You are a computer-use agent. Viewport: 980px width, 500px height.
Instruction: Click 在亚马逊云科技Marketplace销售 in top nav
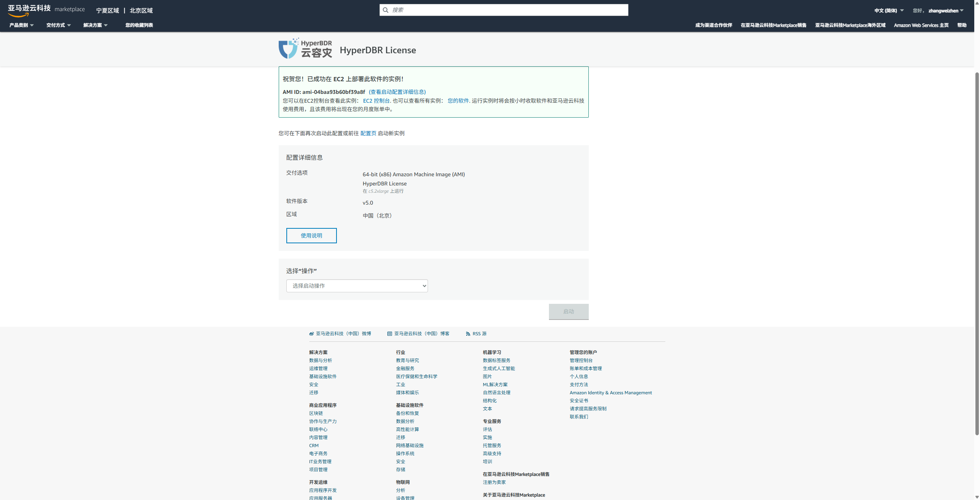(773, 25)
